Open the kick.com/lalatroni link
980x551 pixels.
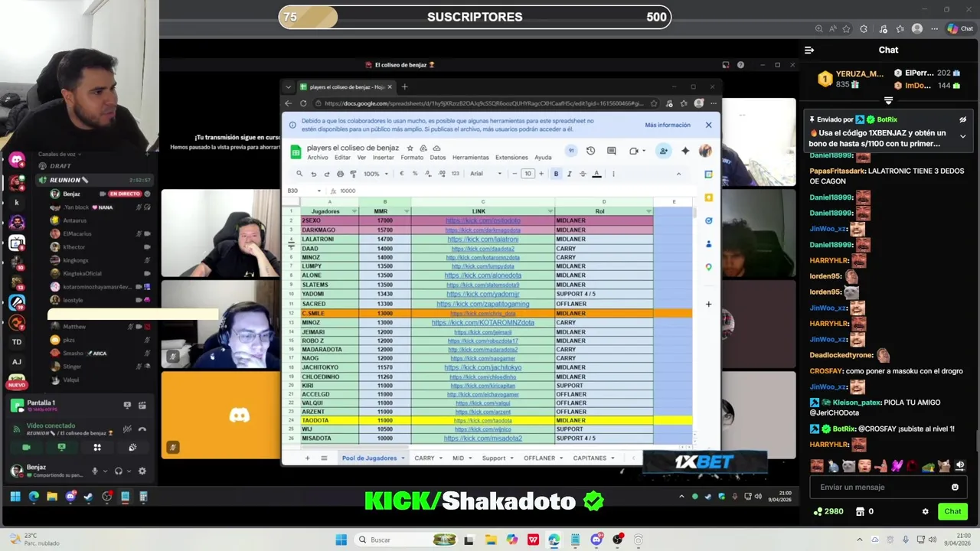coord(482,239)
